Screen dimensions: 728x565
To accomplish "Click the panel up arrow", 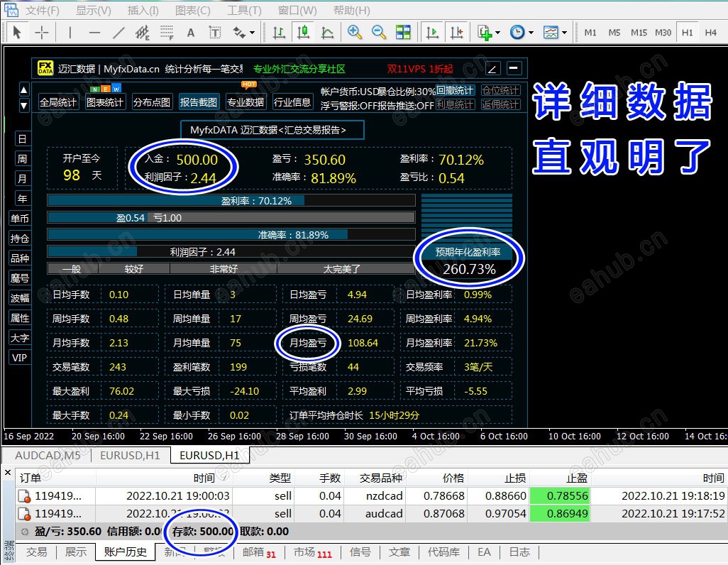I will point(24,89).
